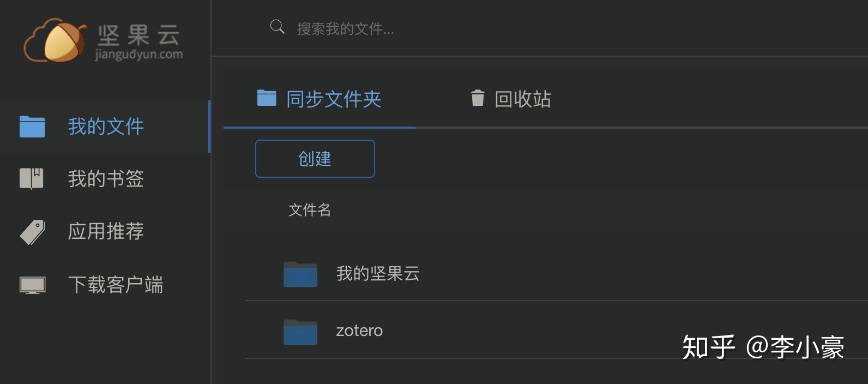Click the monitor icon for 下载客户端
The height and width of the screenshot is (384, 868).
32,285
